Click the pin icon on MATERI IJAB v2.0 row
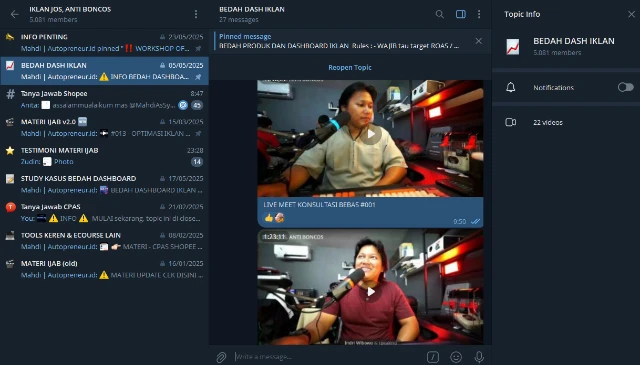This screenshot has height=365, width=640. (x=198, y=134)
